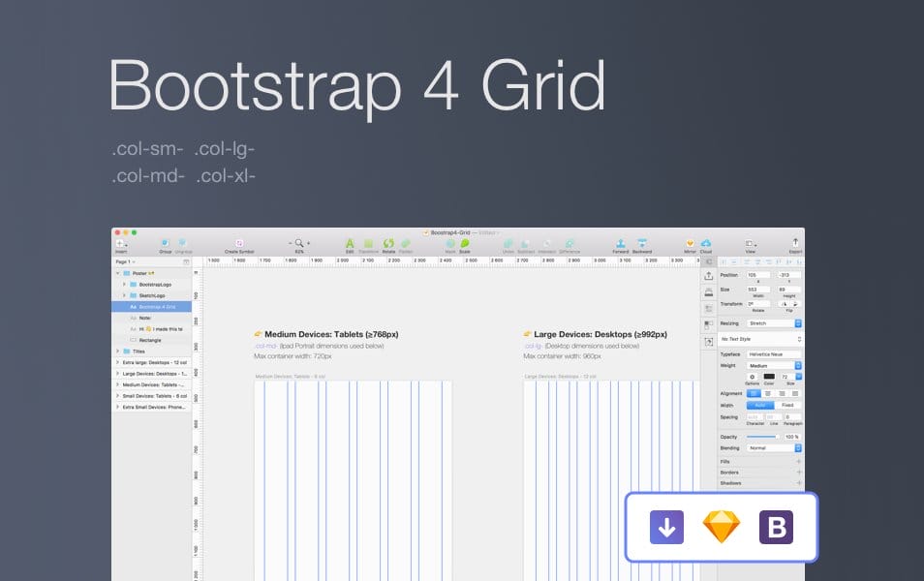Viewport: 924px width, 581px height.
Task: Click the yellow Sketch diamond download icon
Action: pos(721,526)
